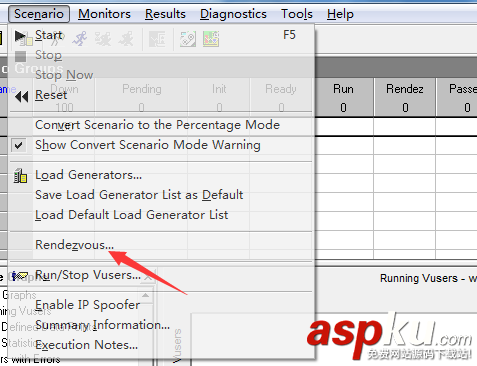Toggle Show Convert Scenario Mode Warning checkmark
The width and height of the screenshot is (477, 366).
19,145
